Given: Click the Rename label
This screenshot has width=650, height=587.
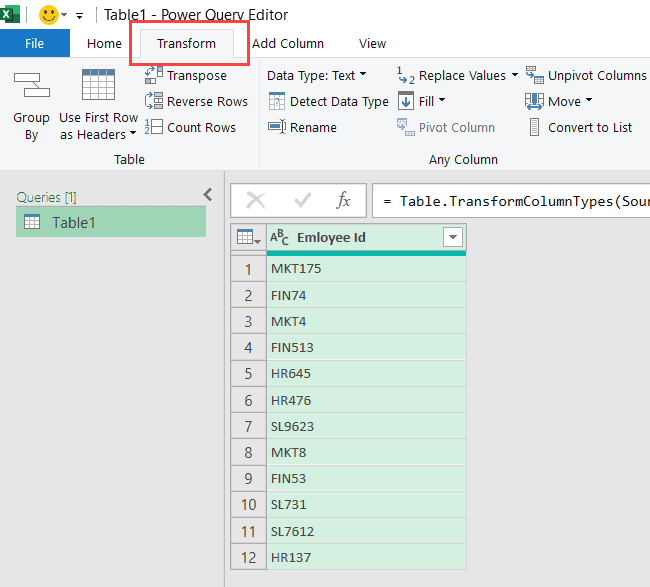Looking at the screenshot, I should pyautogui.click(x=313, y=127).
